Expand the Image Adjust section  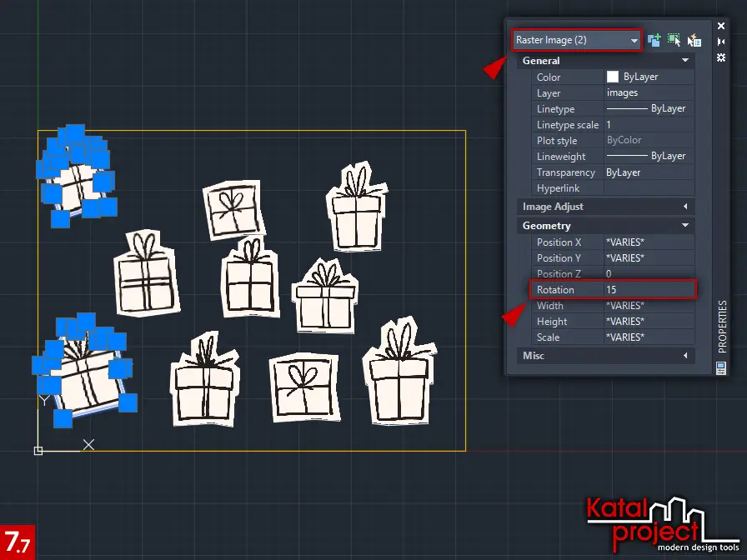click(x=685, y=207)
